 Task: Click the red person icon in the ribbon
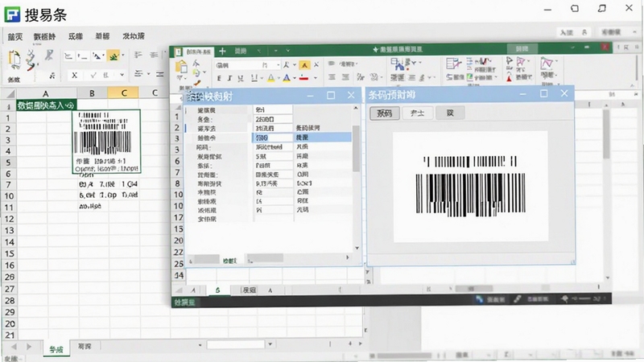510,76
